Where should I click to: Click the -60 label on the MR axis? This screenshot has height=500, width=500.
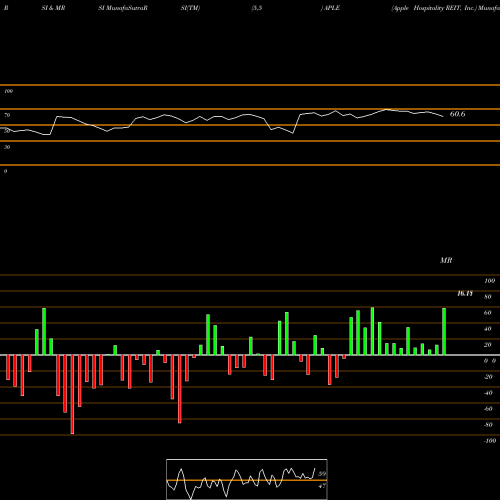click(x=488, y=409)
